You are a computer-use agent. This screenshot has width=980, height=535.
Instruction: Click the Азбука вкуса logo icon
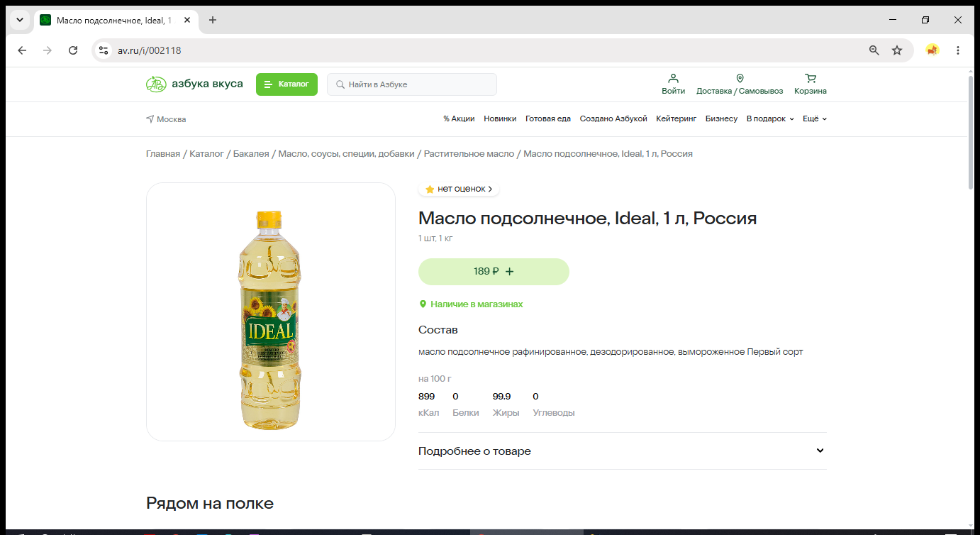pos(156,84)
